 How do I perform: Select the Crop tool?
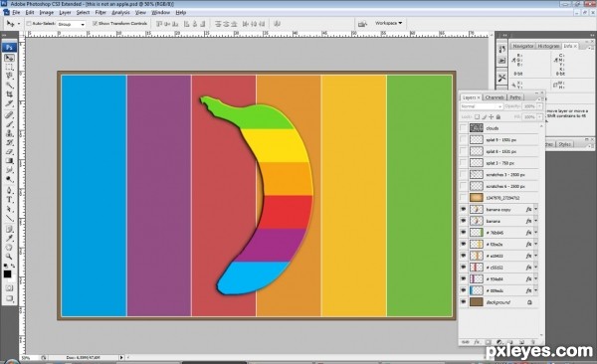9,94
